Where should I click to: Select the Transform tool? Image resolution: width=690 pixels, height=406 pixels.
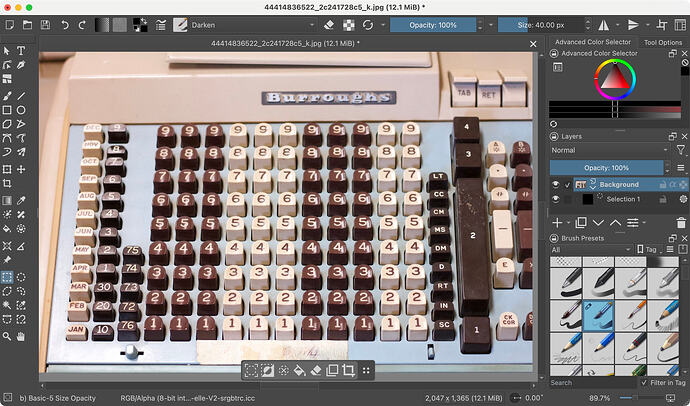(7, 169)
